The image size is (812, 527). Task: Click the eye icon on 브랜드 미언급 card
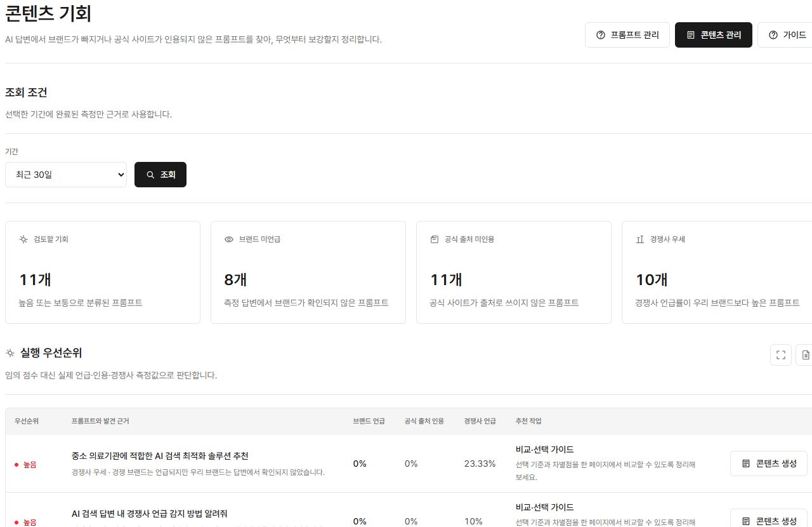pos(229,239)
